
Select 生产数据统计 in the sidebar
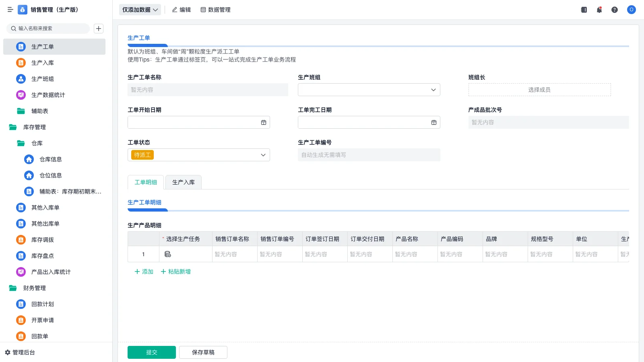point(49,95)
